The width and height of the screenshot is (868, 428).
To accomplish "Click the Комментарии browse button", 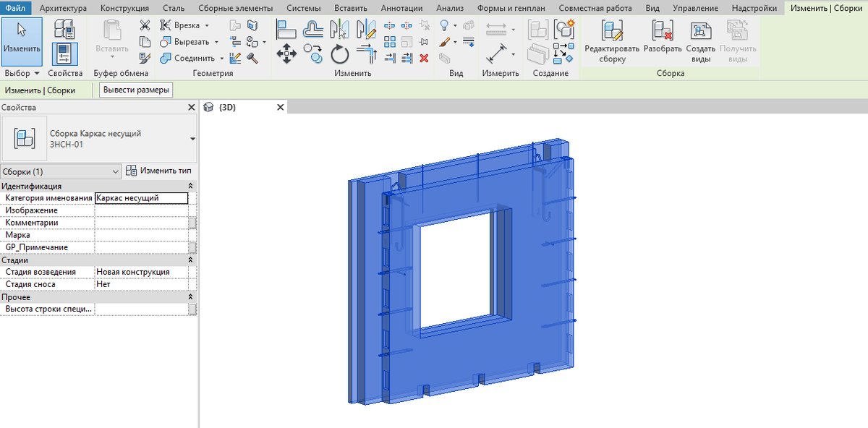I will [x=192, y=223].
